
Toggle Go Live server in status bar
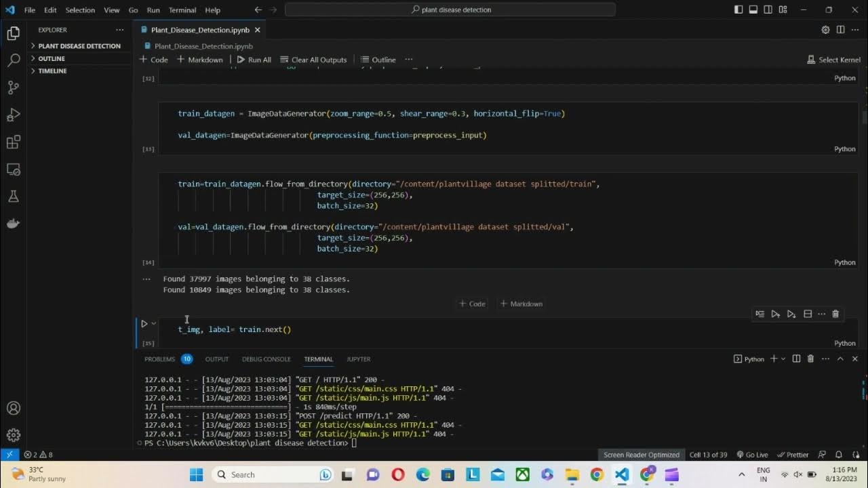pos(753,455)
